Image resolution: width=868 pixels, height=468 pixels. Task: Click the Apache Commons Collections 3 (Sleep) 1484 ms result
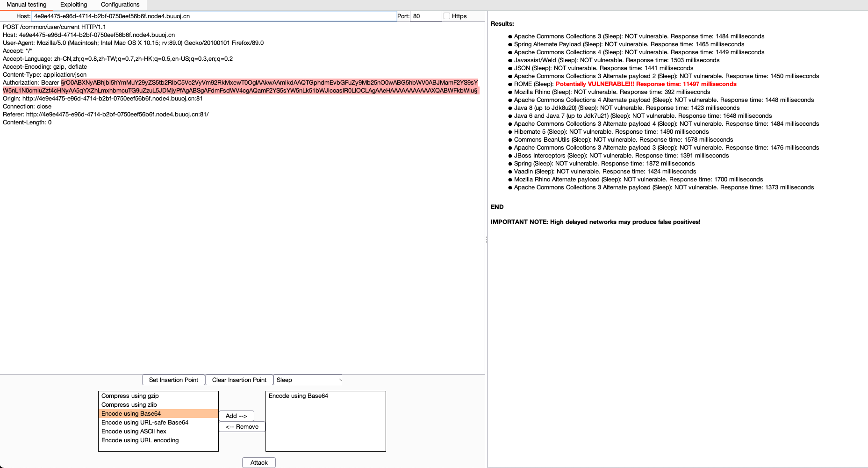click(639, 36)
